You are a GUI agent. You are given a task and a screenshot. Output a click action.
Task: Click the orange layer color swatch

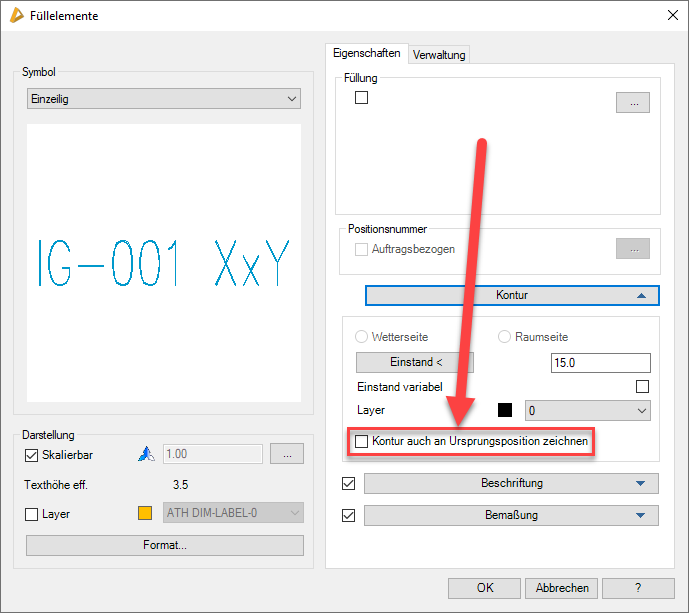[x=144, y=514]
